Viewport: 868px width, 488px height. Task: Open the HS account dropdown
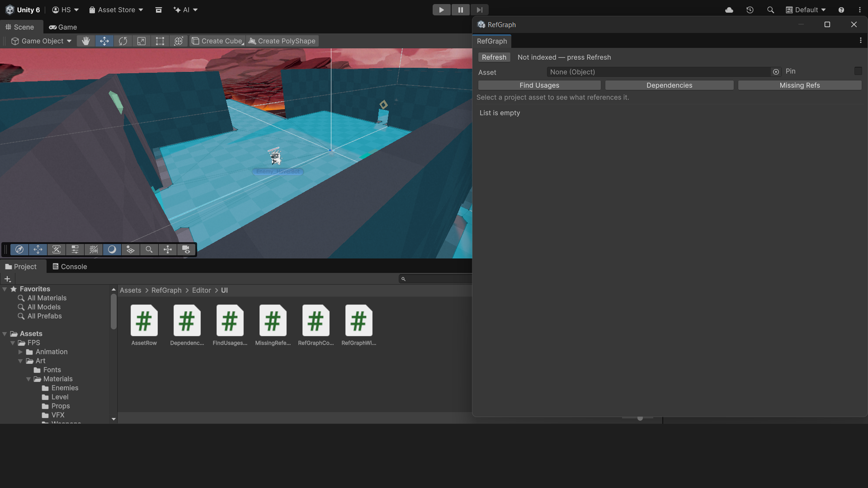[x=66, y=10]
